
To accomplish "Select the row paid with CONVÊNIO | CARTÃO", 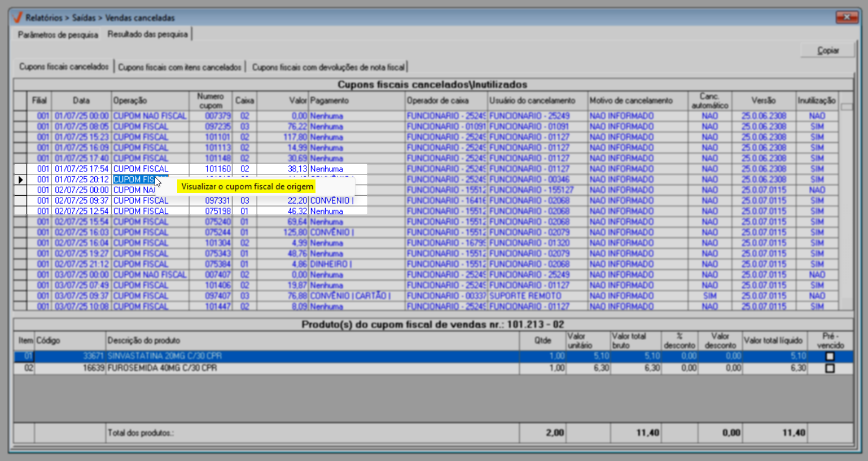I will tap(350, 296).
